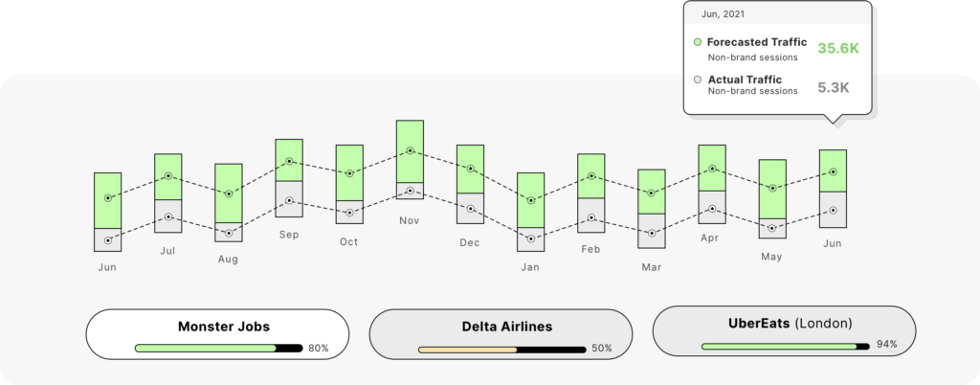Click the Nov month label
Viewport: 980px width, 385px height.
(410, 221)
